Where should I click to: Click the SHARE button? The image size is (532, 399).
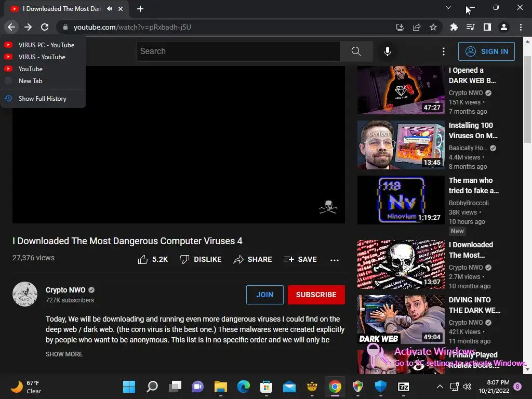(x=253, y=260)
